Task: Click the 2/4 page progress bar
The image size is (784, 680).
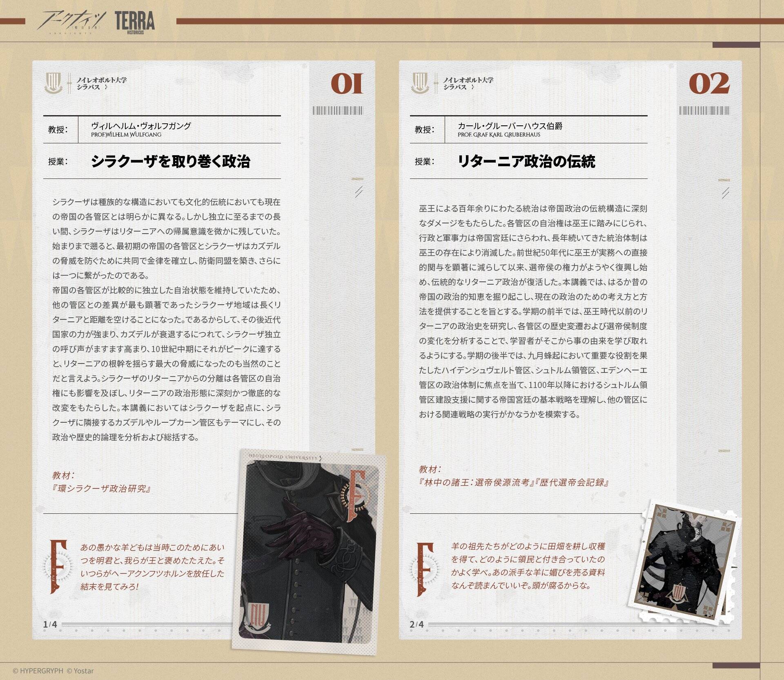Action: pos(531,624)
